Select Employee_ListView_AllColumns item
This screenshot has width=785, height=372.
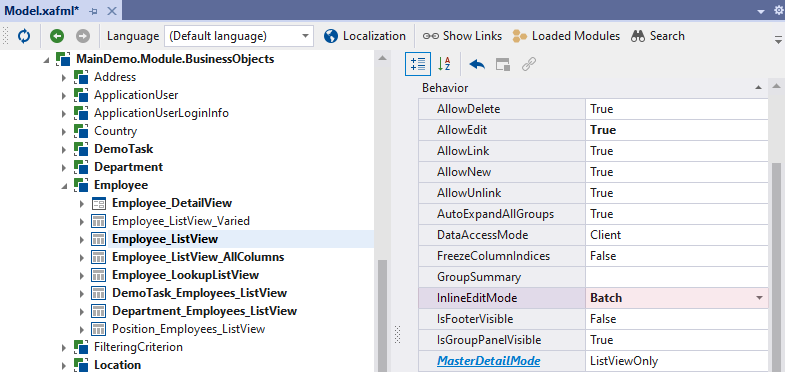click(198, 257)
